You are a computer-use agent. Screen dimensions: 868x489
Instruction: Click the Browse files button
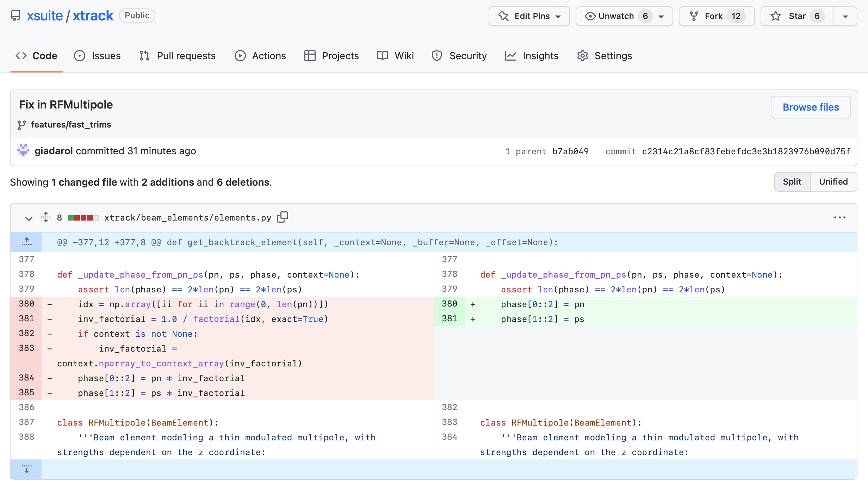point(810,107)
